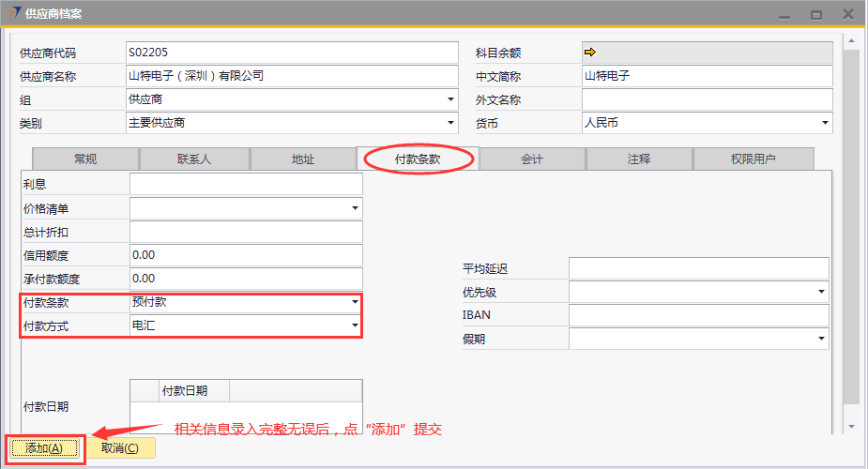The image size is (868, 469).
Task: Expand the 优先级 dropdown
Action: point(822,293)
